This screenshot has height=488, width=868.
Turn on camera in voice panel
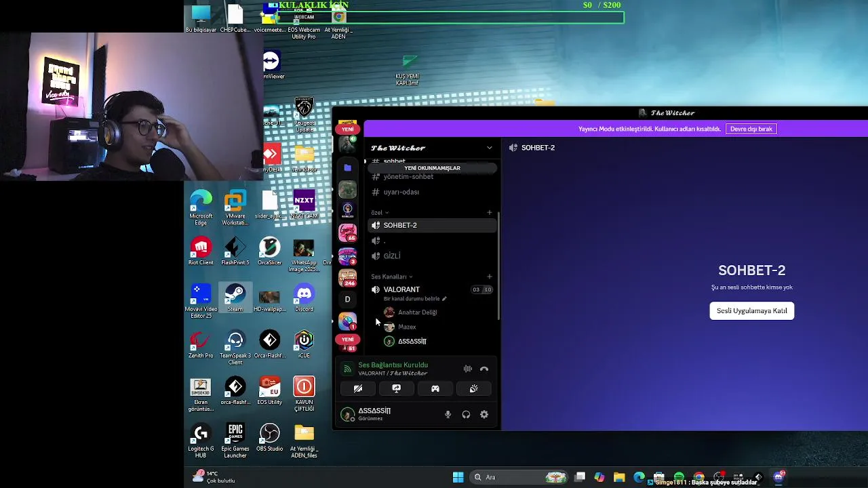pyautogui.click(x=358, y=388)
